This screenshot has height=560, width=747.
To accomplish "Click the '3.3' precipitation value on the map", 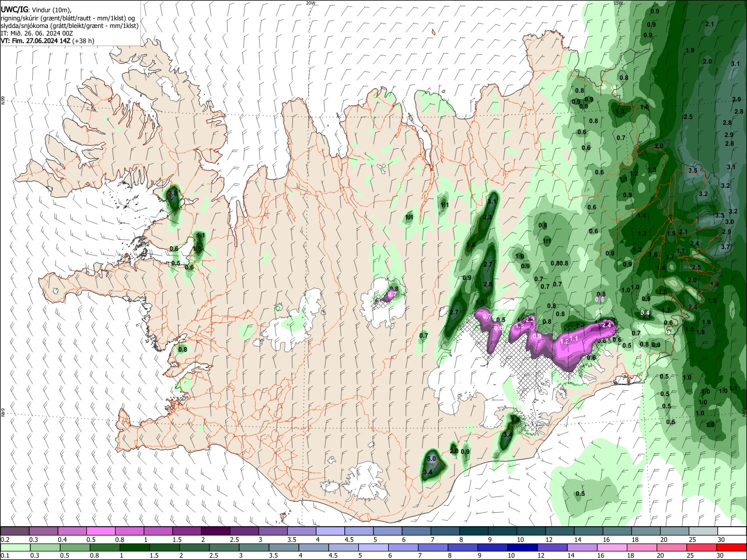I will [720, 215].
